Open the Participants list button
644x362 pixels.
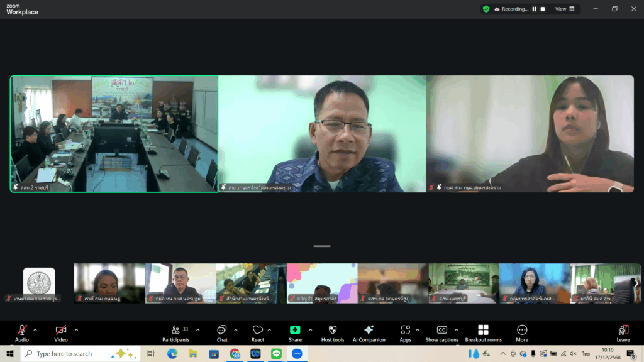pos(175,331)
